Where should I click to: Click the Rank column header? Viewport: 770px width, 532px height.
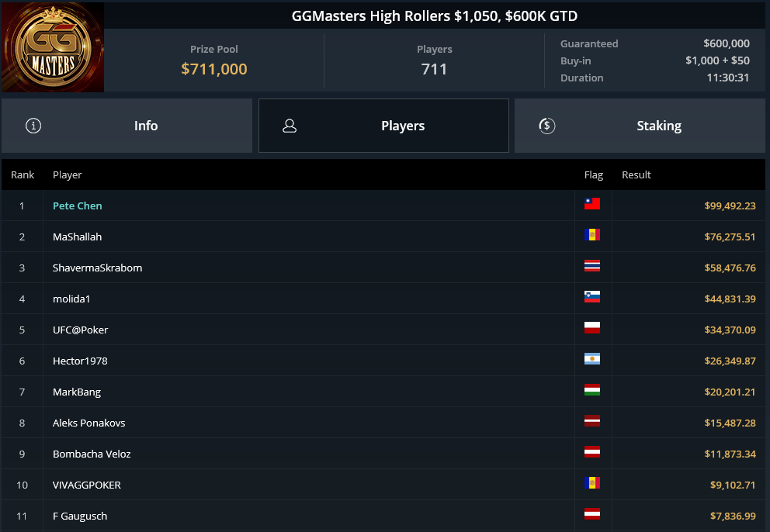click(23, 174)
